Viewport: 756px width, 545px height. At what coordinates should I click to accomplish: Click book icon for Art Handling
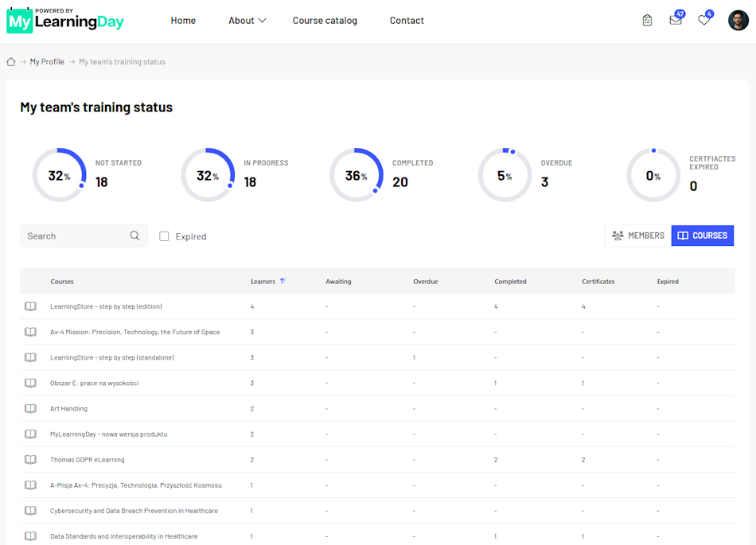point(30,409)
